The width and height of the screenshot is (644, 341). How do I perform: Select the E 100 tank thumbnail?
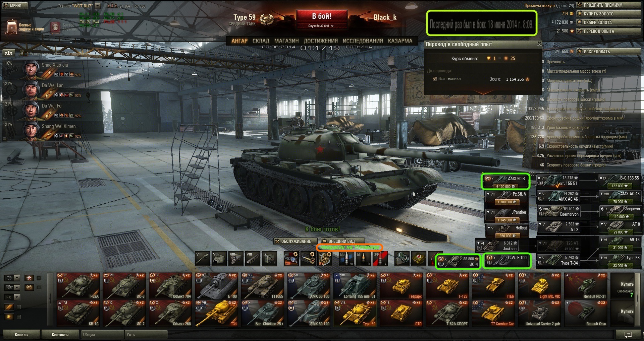point(217,286)
